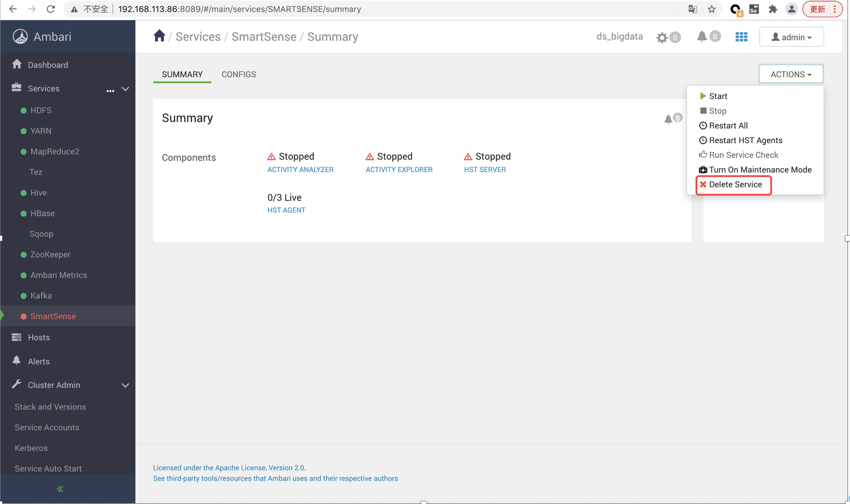Click Services ellipsis actions icon
850x504 pixels.
(x=110, y=91)
